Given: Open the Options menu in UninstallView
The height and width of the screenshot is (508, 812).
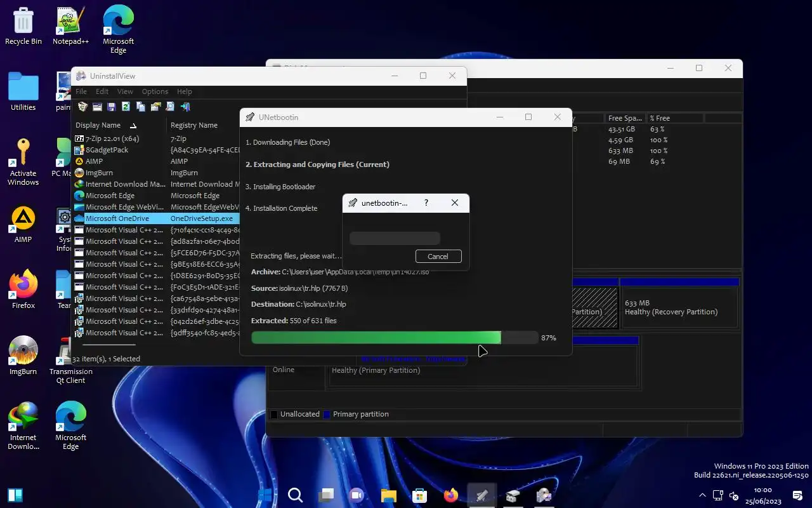Looking at the screenshot, I should click(x=155, y=91).
